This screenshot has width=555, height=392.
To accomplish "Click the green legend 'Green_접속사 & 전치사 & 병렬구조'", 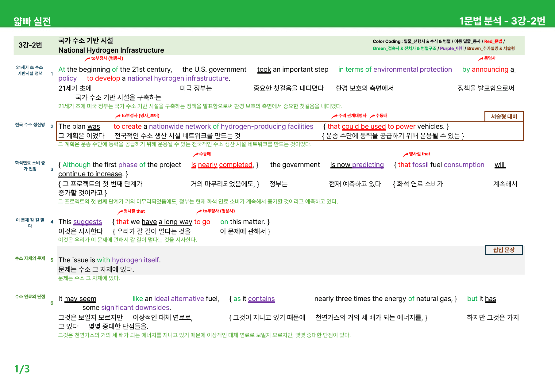I will (404, 48).
